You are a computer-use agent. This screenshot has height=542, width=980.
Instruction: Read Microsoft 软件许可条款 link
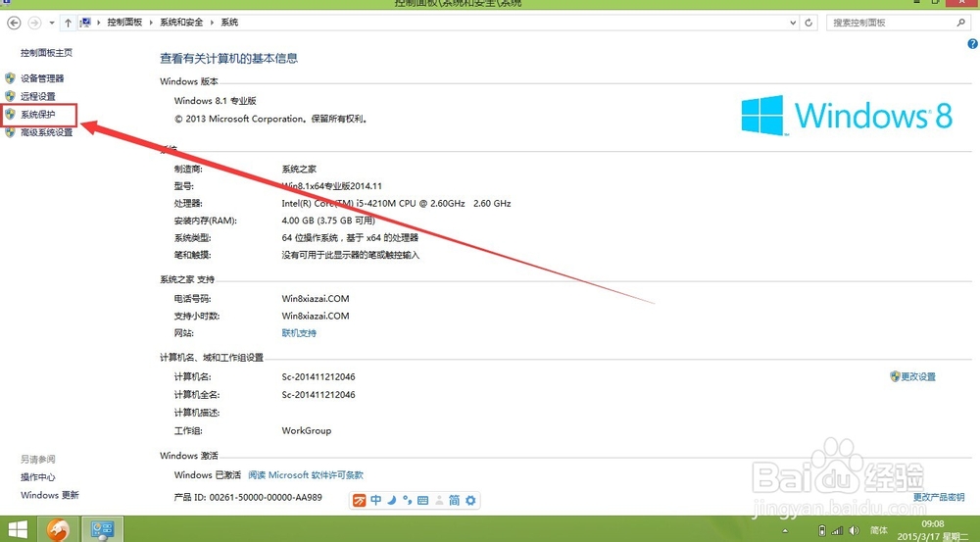pos(306,475)
